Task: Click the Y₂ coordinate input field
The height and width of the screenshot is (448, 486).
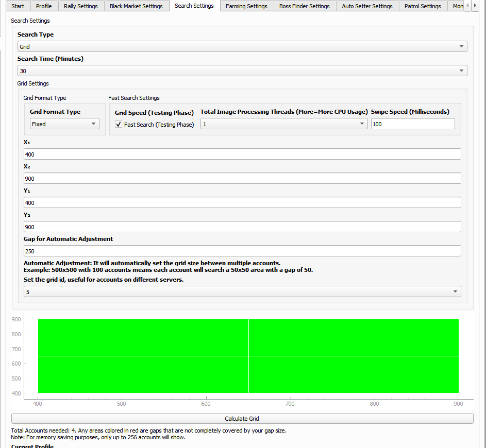Action: click(242, 227)
